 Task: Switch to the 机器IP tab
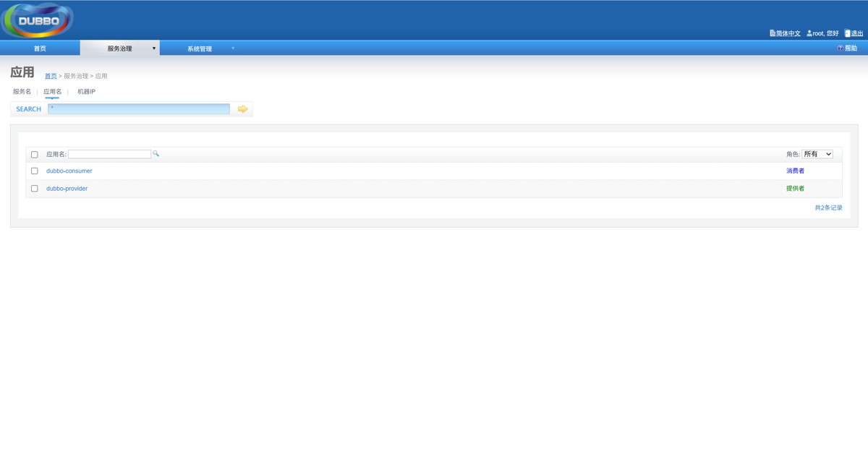87,92
